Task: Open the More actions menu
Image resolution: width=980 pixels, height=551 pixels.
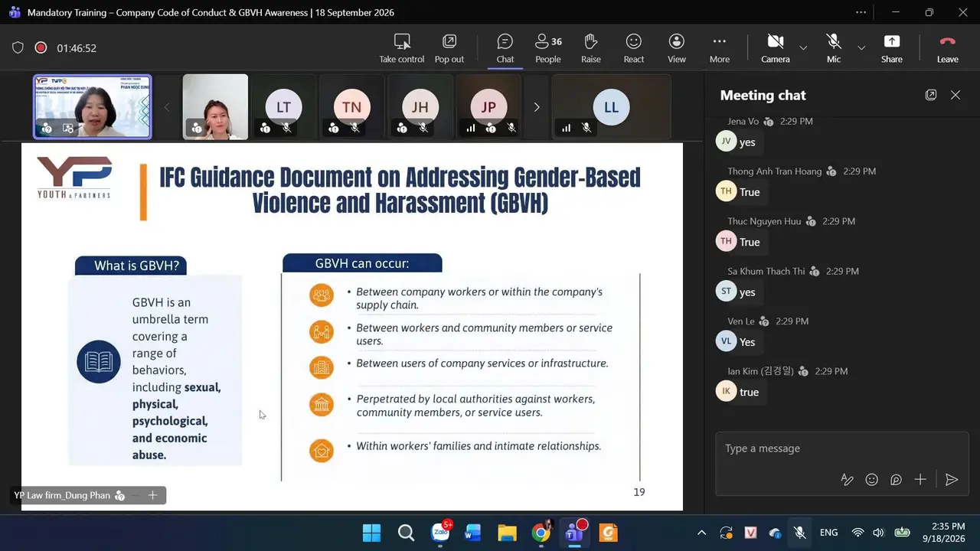Action: 719,47
